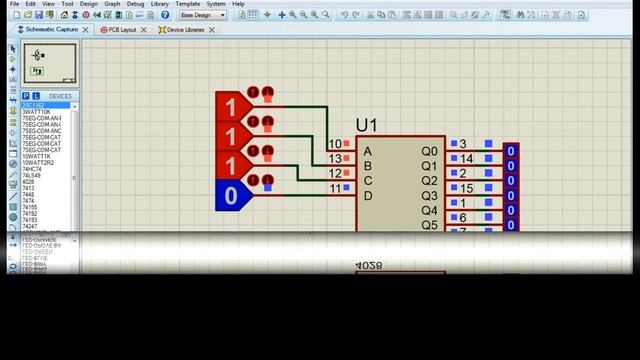Click the Cut scissors icon

(x=370, y=15)
